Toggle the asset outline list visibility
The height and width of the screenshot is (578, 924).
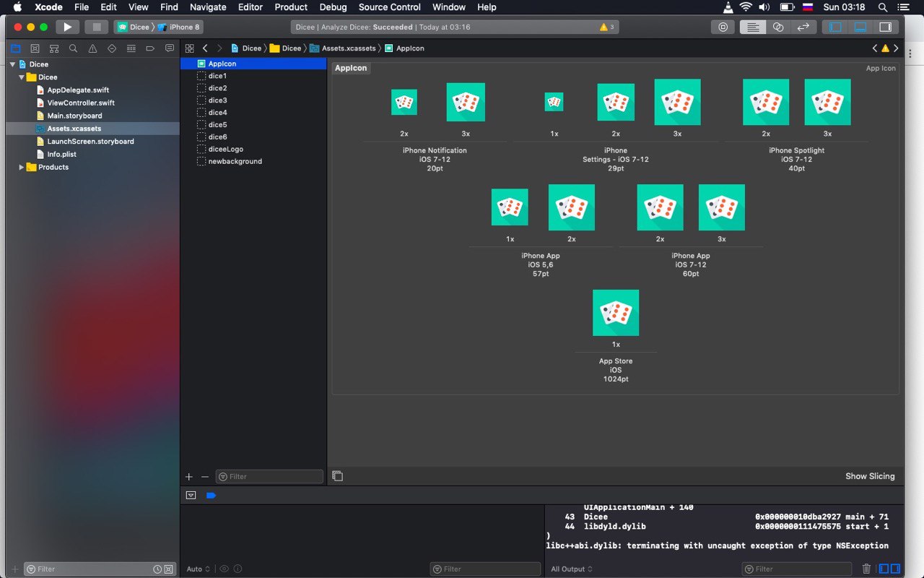pos(337,476)
